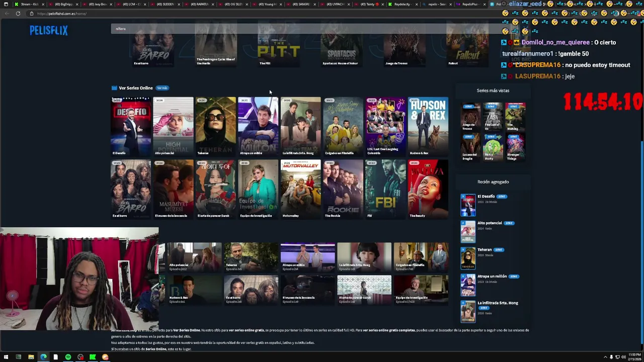
Task: Open Spotify from the taskbar
Action: [x=68, y=357]
